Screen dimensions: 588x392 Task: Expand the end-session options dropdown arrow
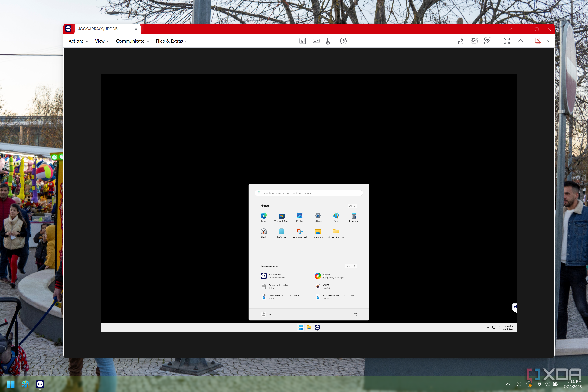548,41
